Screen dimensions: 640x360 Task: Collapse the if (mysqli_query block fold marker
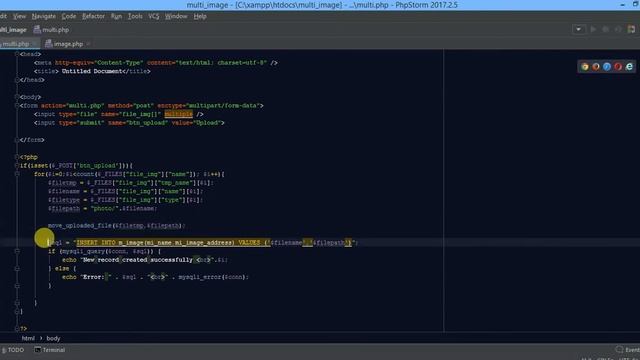[x=17, y=251]
